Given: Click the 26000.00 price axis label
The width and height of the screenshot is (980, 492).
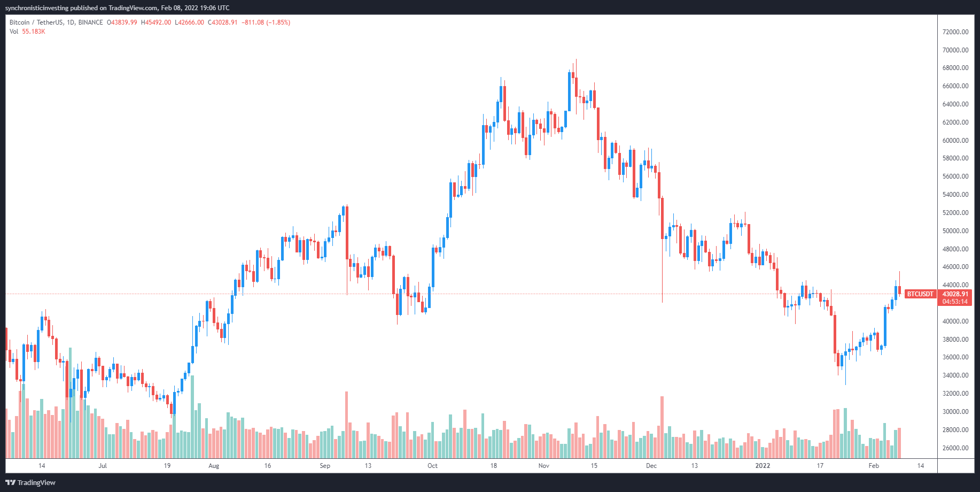Looking at the screenshot, I should (955, 448).
